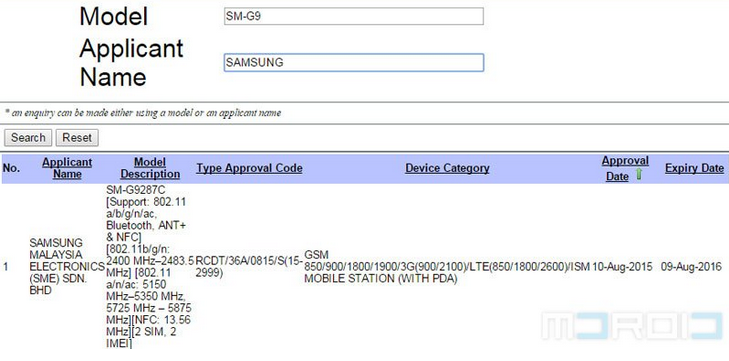
Task: Click the row number 1 cell
Action: click(x=6, y=267)
